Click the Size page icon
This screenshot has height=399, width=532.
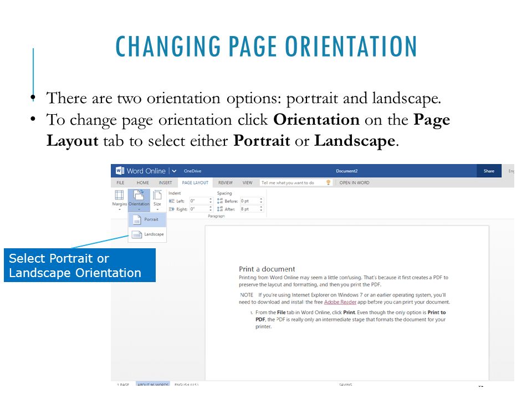pyautogui.click(x=157, y=195)
